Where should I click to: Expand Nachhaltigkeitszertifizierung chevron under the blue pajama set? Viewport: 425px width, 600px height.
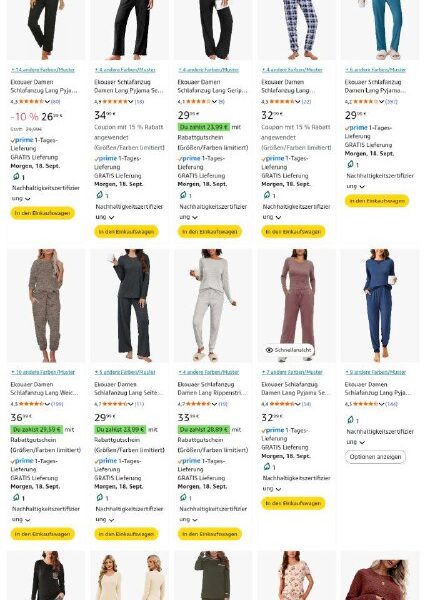[362, 442]
